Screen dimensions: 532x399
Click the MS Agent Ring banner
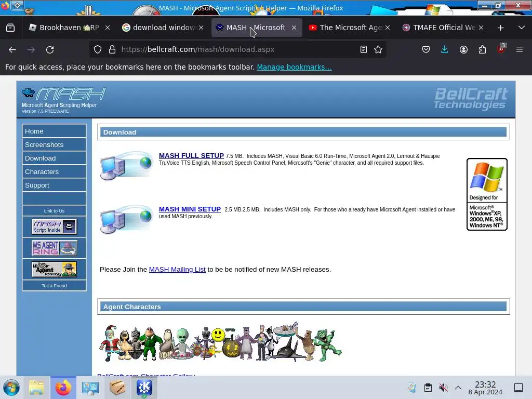coord(54,248)
